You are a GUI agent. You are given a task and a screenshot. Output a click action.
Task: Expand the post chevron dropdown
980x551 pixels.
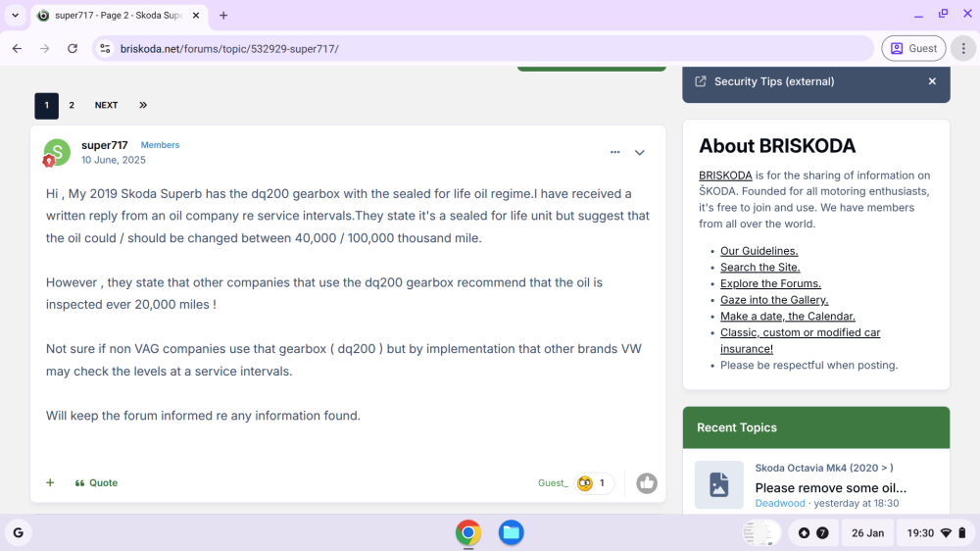tap(639, 152)
